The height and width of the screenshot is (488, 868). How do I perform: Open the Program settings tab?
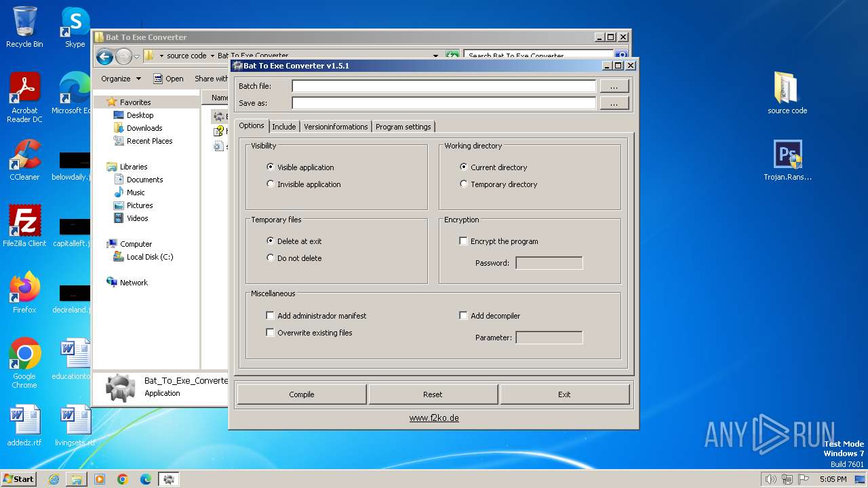pyautogui.click(x=403, y=127)
